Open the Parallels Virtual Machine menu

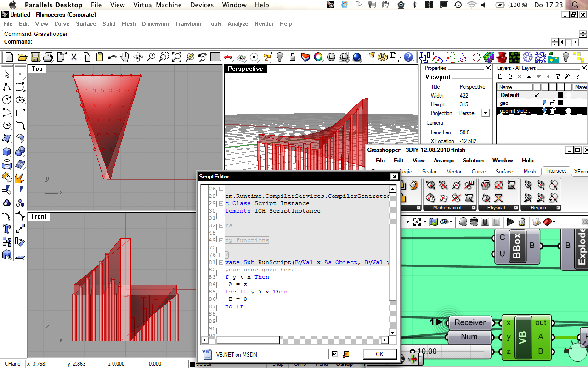tap(157, 5)
